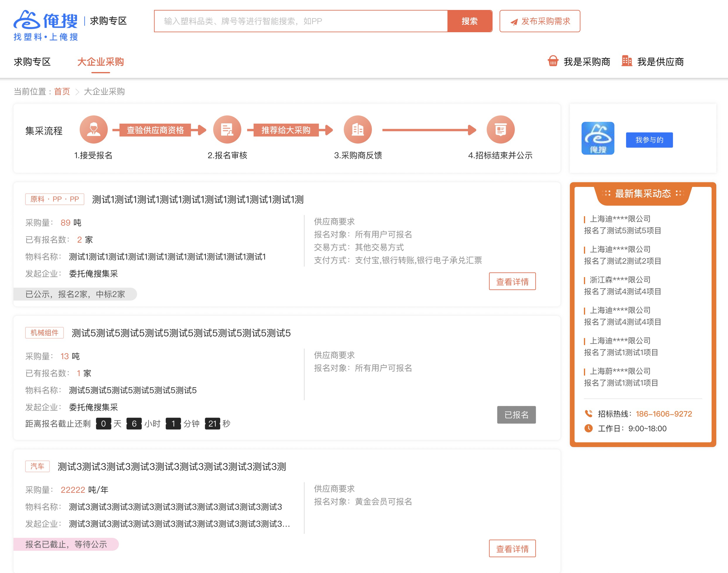Click the plastics search input field
The height and width of the screenshot is (573, 728).
click(301, 21)
